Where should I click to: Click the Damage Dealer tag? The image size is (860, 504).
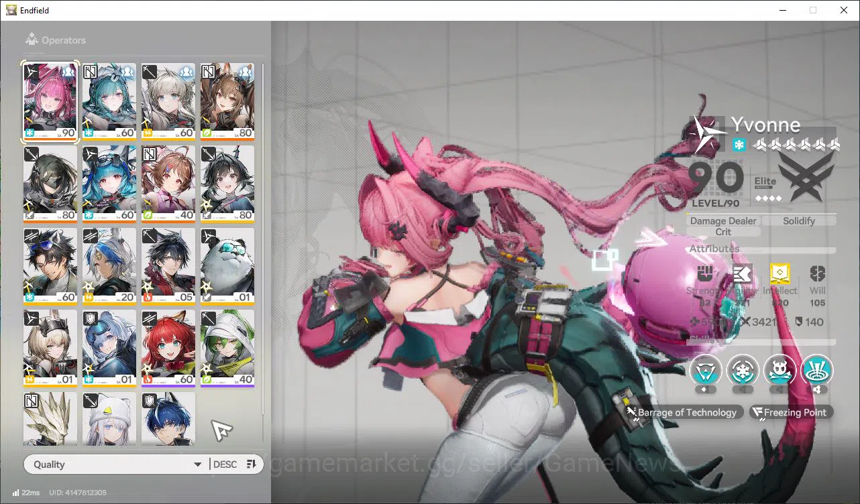[x=723, y=220]
